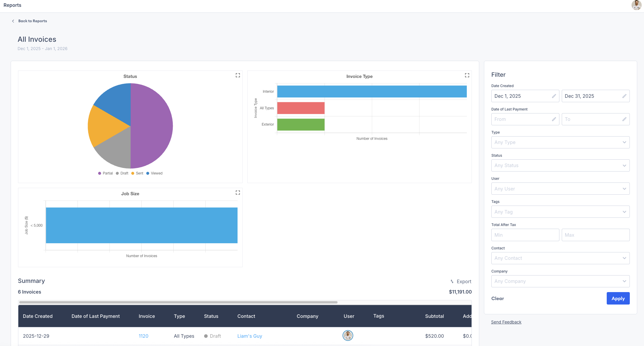Export the invoice summary
644x346 pixels.
(x=461, y=281)
